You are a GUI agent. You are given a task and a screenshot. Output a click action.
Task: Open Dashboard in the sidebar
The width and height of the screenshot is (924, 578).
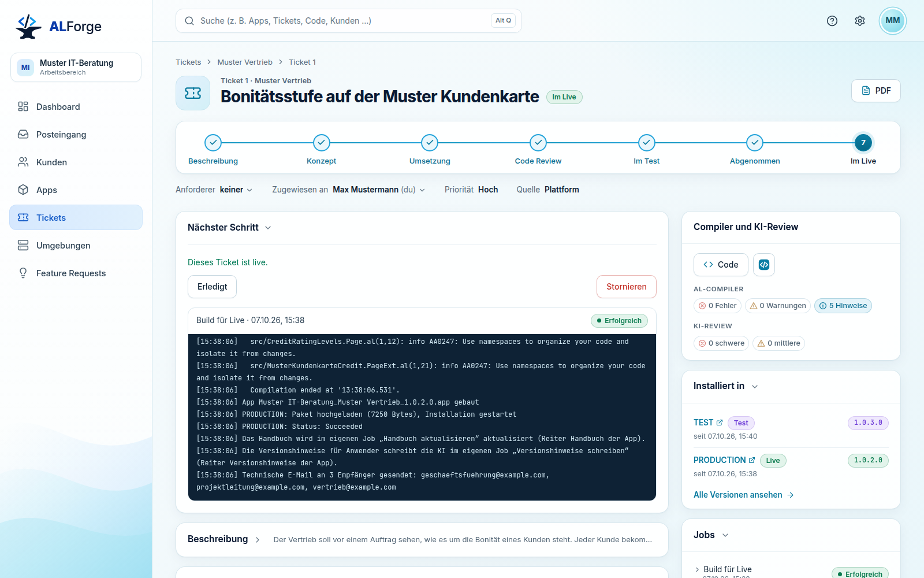tap(76, 107)
